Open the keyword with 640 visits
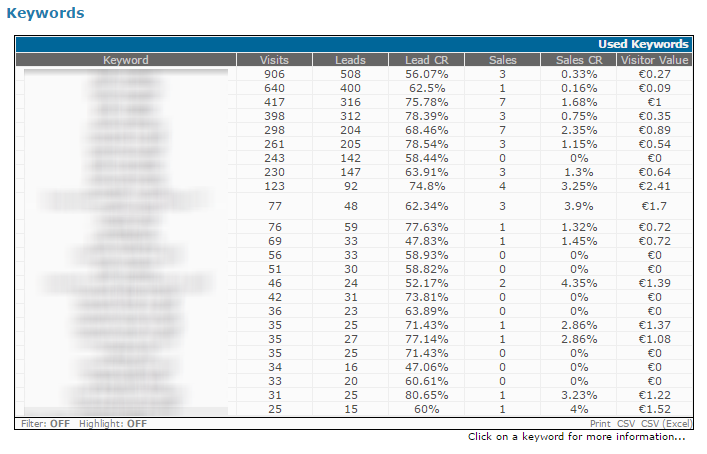 (x=125, y=87)
